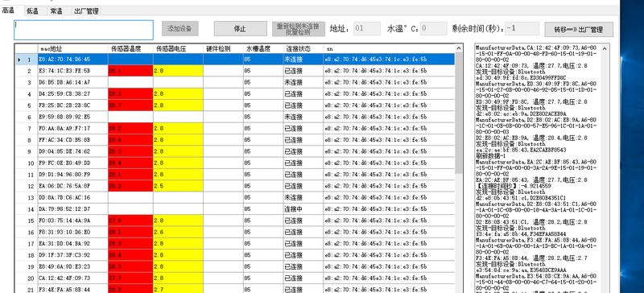
Task: Select mac cell F0:03:75:14:4A:9A
Action: [72, 221]
